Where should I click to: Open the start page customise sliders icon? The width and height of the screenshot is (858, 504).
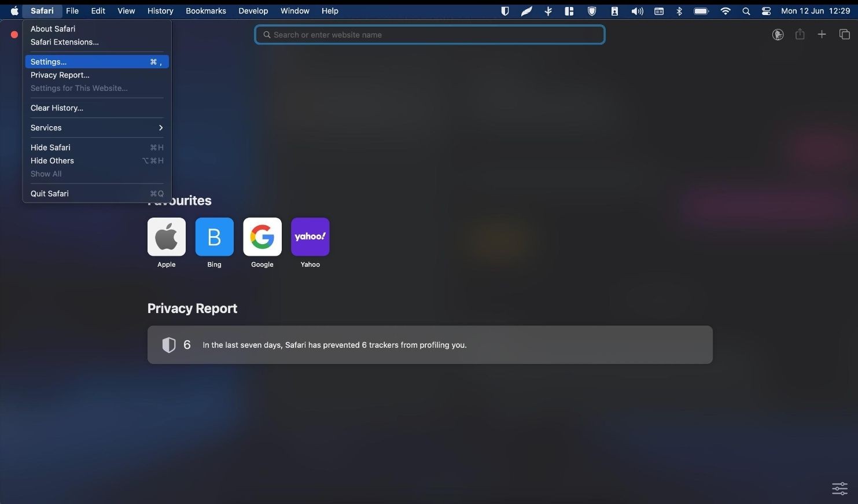(839, 488)
